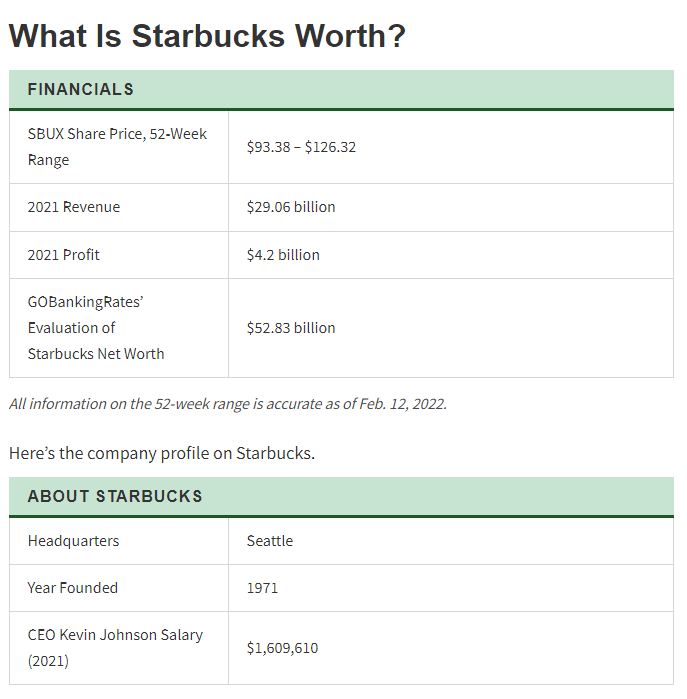Select the Seattle headquarters value
Screen dimensions: 687x699
click(x=270, y=541)
